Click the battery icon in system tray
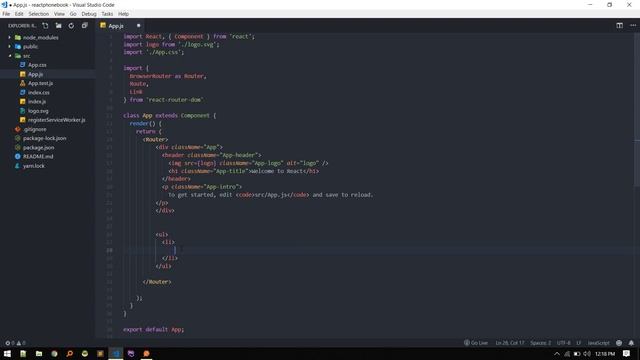The height and width of the screenshot is (360, 640). click(577, 353)
